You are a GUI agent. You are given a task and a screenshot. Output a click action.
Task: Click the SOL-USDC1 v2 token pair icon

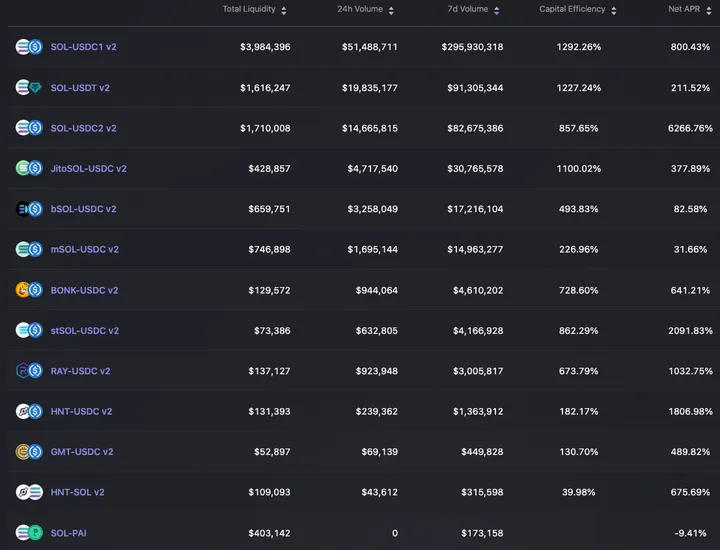click(x=28, y=47)
